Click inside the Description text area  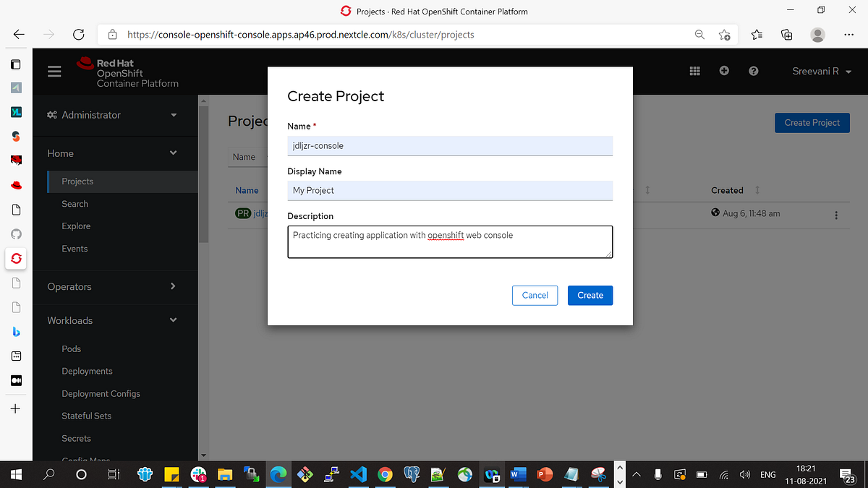point(448,241)
